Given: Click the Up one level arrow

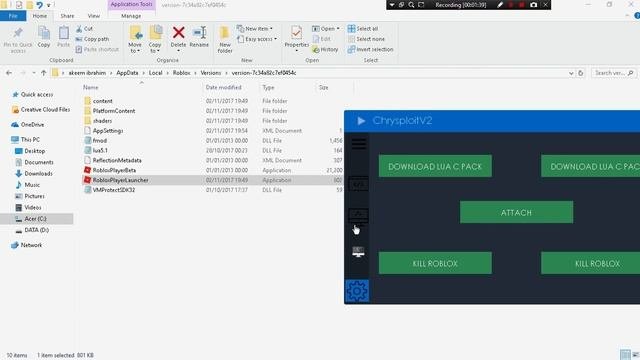Looking at the screenshot, I should point(43,73).
